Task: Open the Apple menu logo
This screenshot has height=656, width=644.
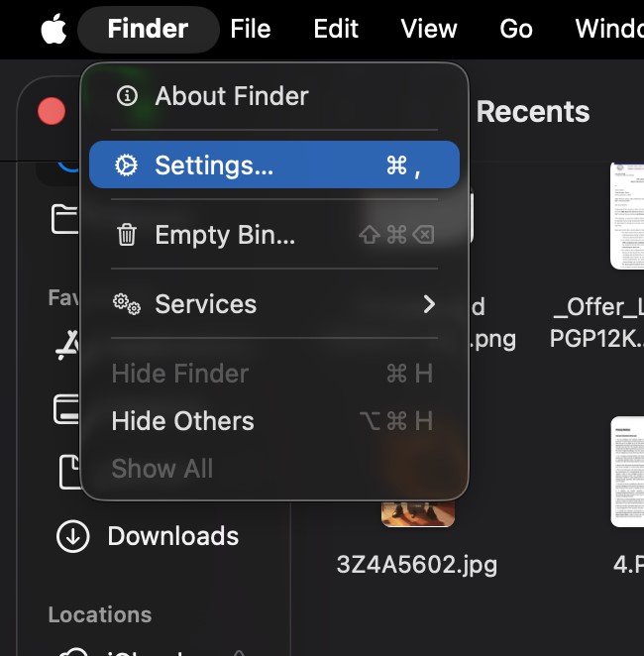Action: tap(54, 29)
